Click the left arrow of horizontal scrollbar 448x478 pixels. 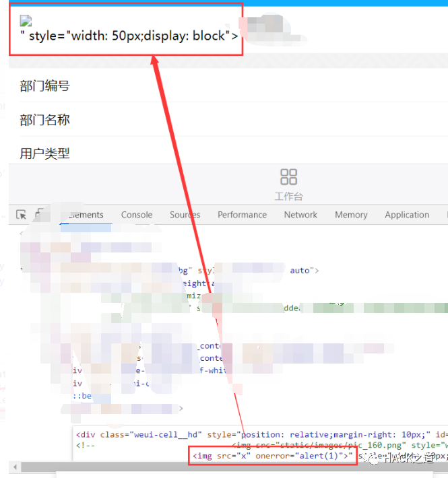pyautogui.click(x=15, y=467)
